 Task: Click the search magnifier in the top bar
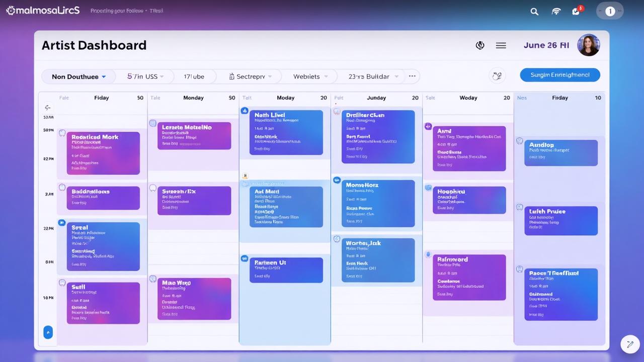(x=534, y=12)
